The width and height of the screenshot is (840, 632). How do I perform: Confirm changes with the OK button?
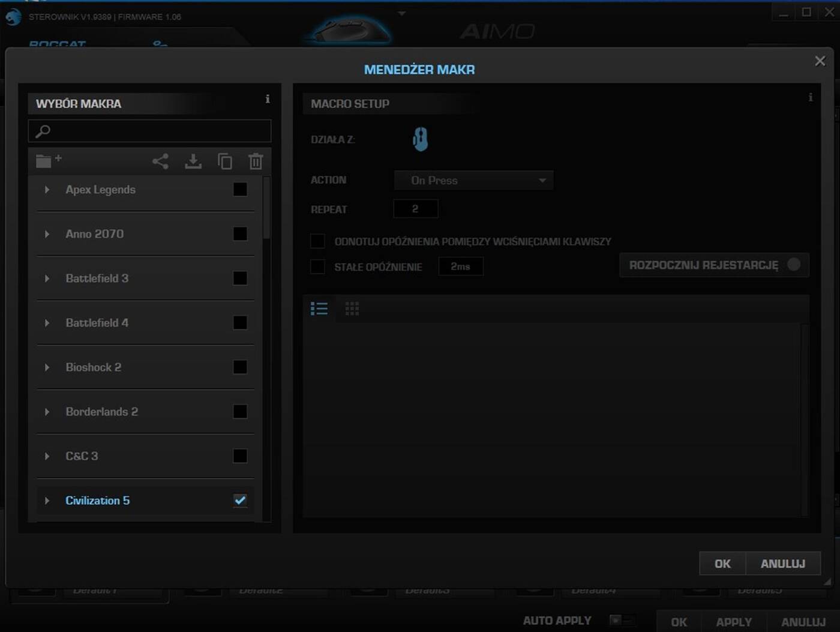coord(722,564)
